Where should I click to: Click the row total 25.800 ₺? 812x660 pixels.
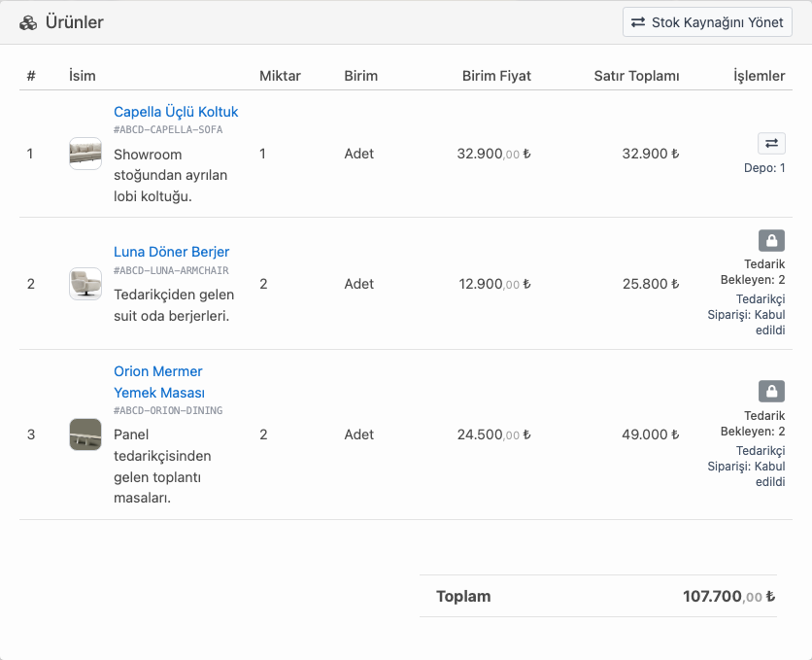(651, 284)
